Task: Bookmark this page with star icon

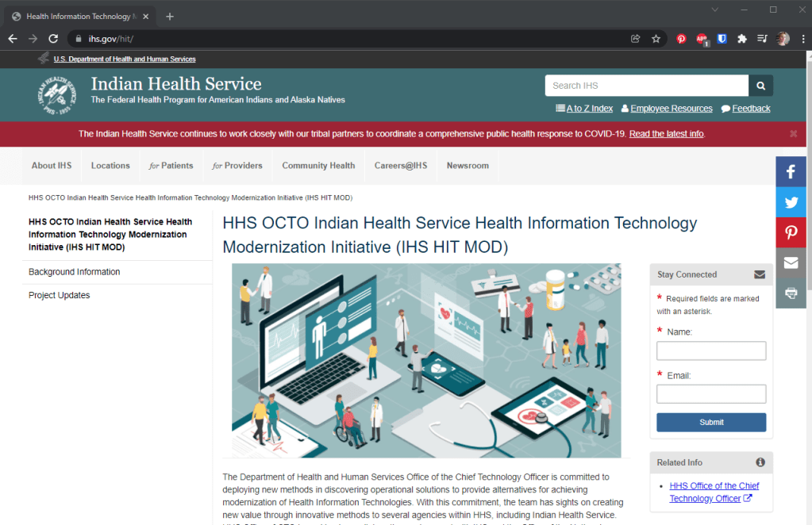Action: point(656,39)
